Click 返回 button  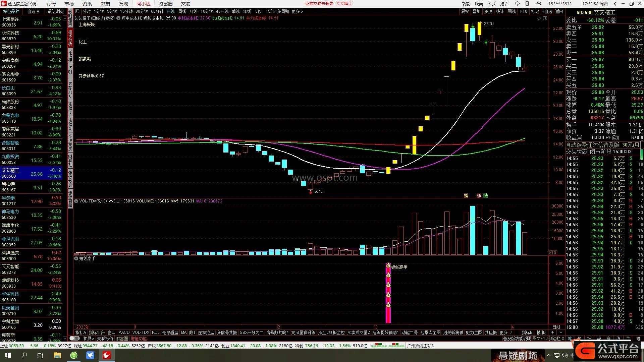[559, 11]
